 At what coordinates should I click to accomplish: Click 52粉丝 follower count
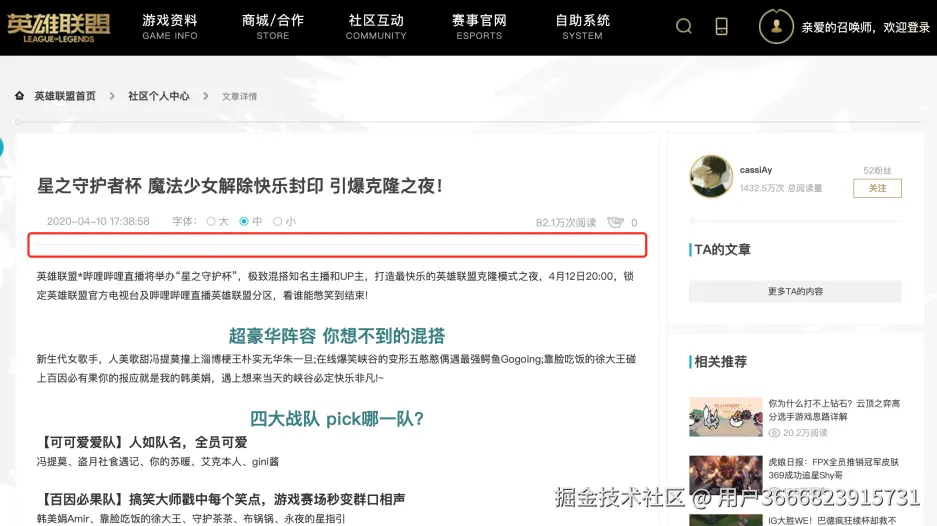pyautogui.click(x=877, y=170)
